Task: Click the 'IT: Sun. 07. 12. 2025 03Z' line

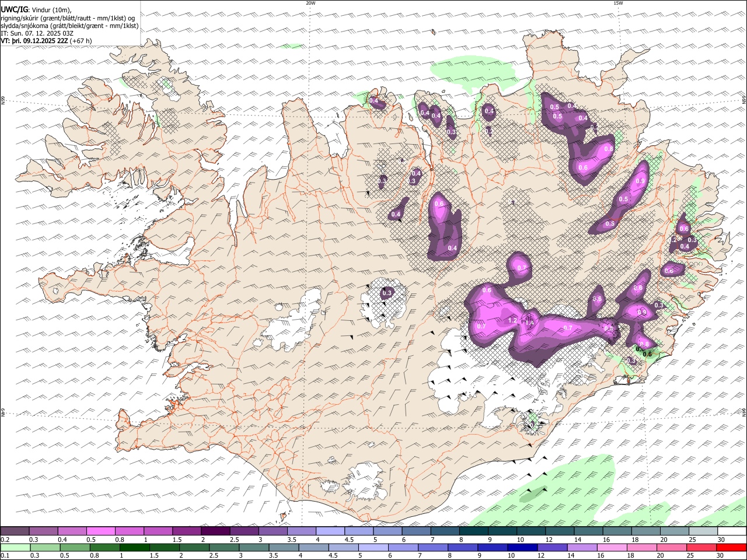Action: pyautogui.click(x=37, y=33)
